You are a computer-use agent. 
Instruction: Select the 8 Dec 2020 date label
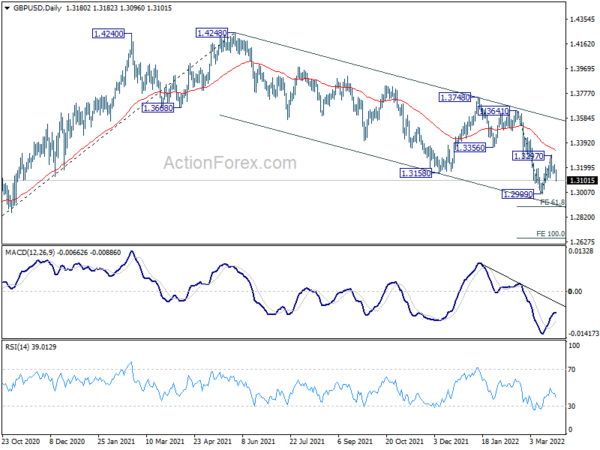click(x=67, y=441)
